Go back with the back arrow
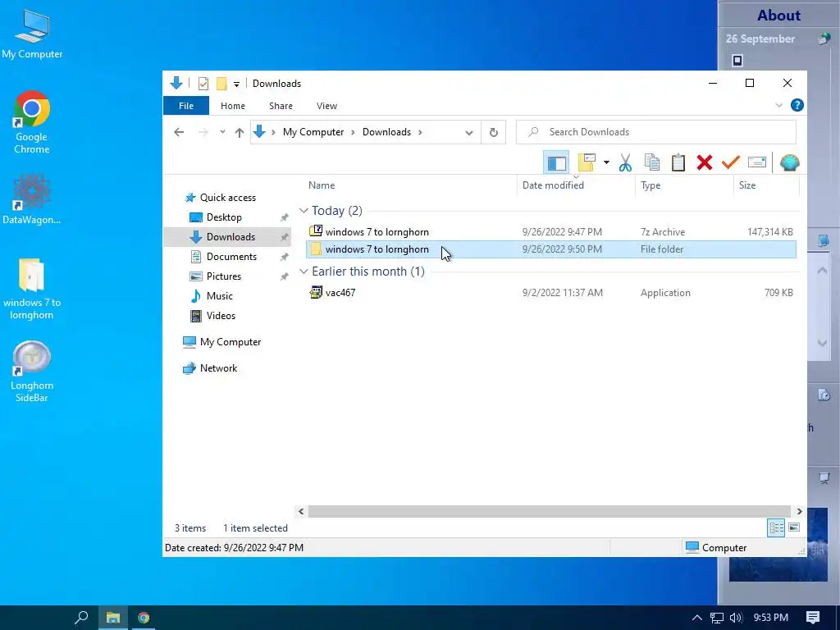 [x=179, y=132]
